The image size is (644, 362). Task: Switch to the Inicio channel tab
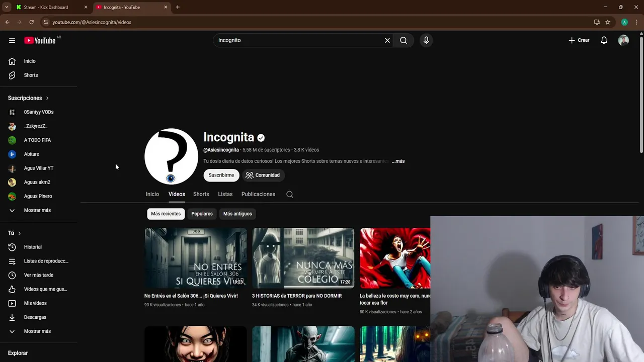[x=152, y=194]
